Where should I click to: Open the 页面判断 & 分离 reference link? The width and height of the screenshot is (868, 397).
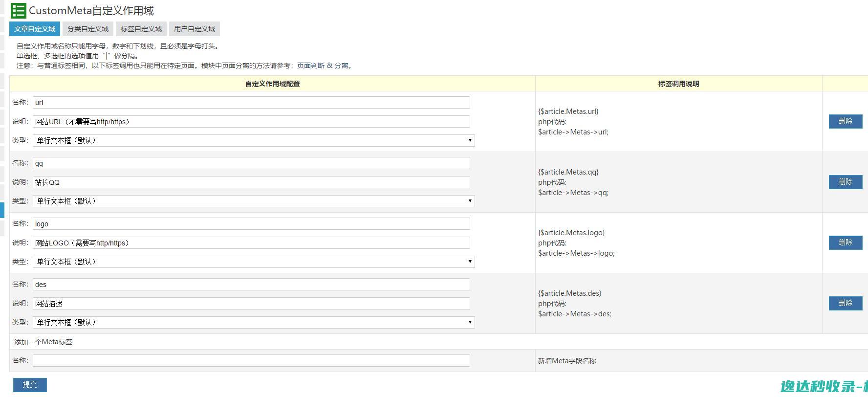323,66
